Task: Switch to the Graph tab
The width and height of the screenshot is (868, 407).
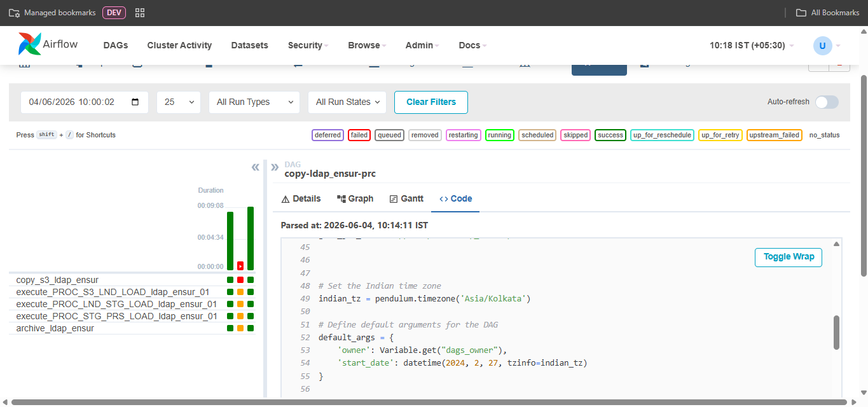Action: point(355,198)
